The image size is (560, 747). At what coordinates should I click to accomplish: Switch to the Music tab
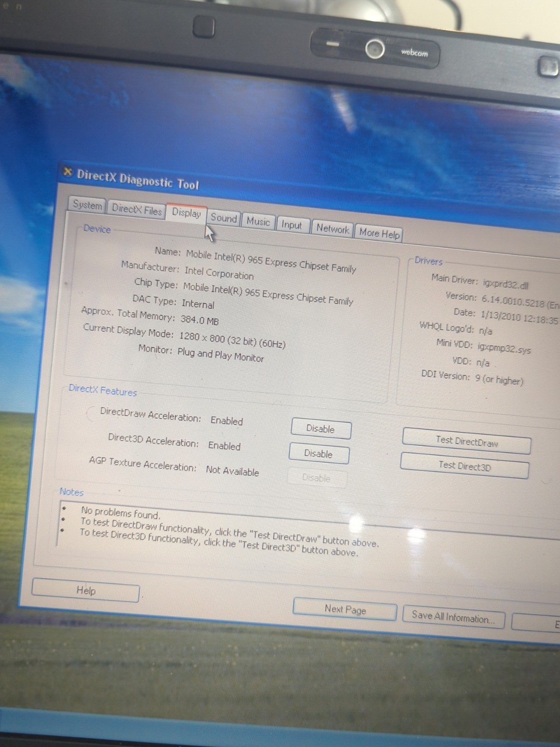[258, 221]
